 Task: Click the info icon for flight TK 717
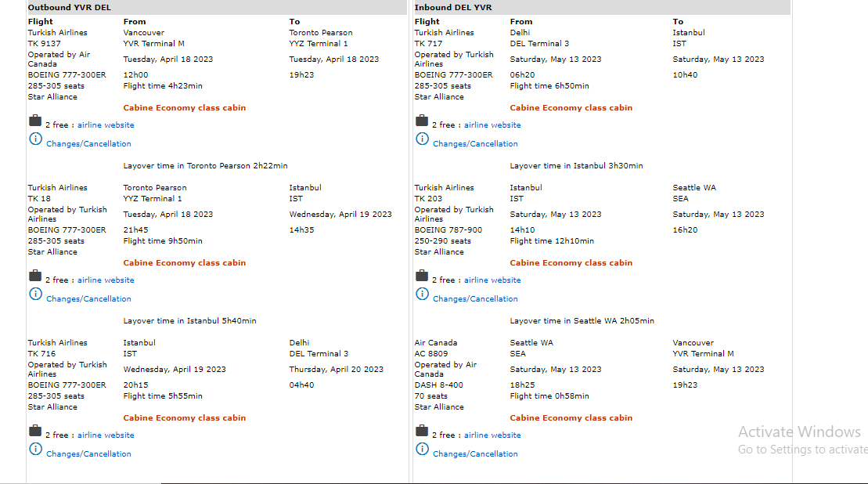coord(422,139)
